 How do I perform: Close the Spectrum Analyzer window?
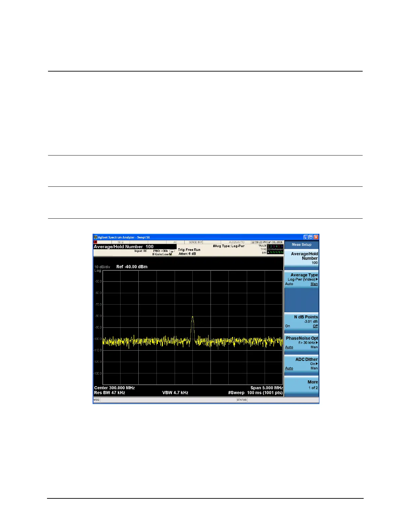click(x=316, y=237)
